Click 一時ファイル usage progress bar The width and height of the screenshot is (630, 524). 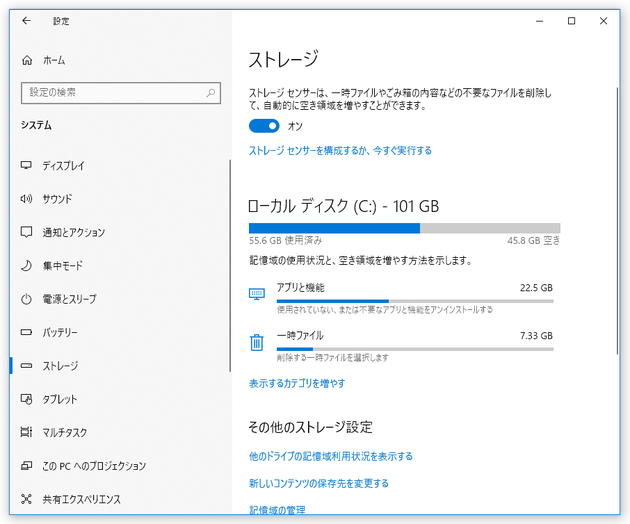pos(415,349)
